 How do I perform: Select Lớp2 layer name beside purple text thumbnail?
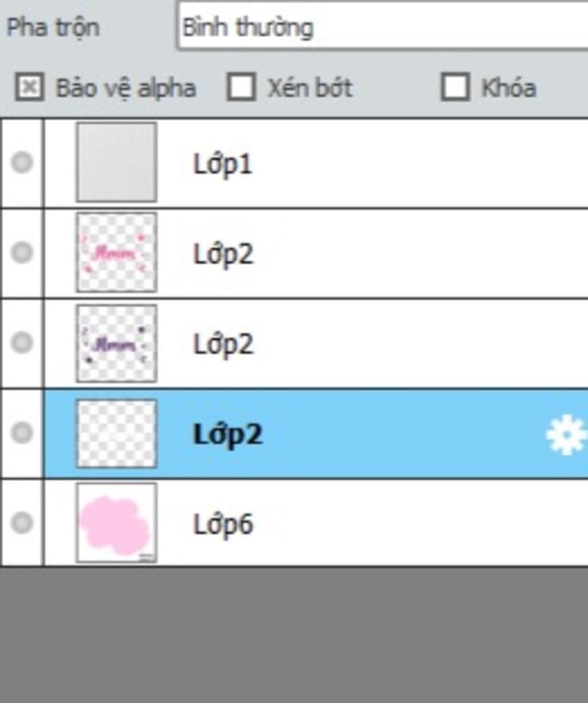[223, 345]
